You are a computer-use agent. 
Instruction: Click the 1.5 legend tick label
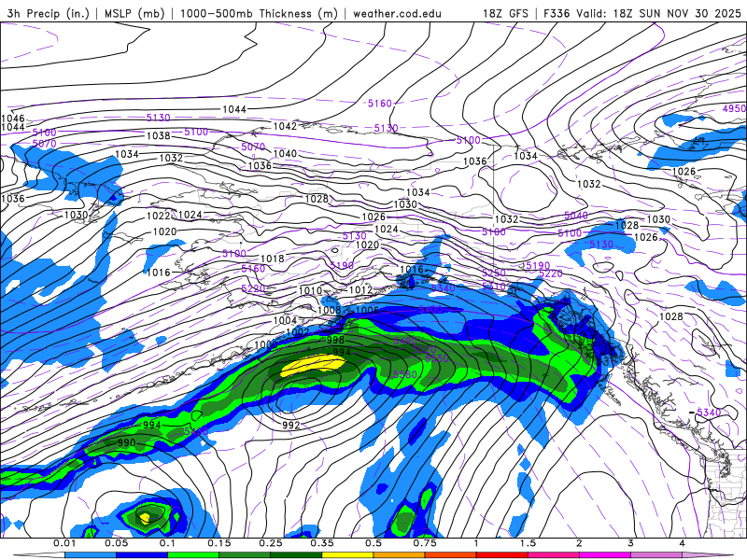click(528, 543)
